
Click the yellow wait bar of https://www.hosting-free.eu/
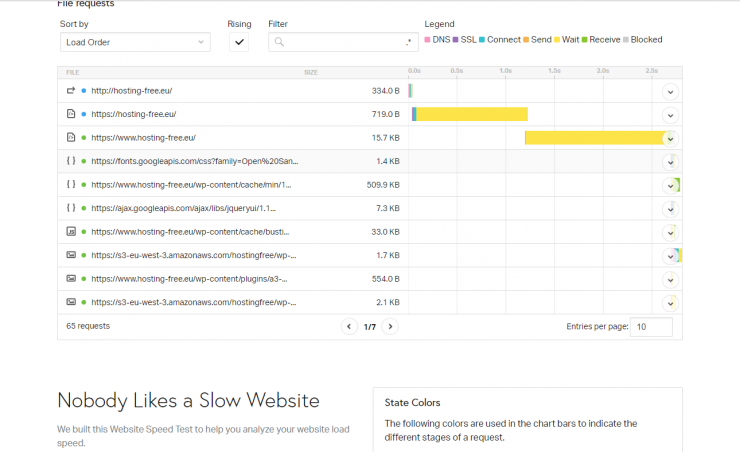point(595,138)
